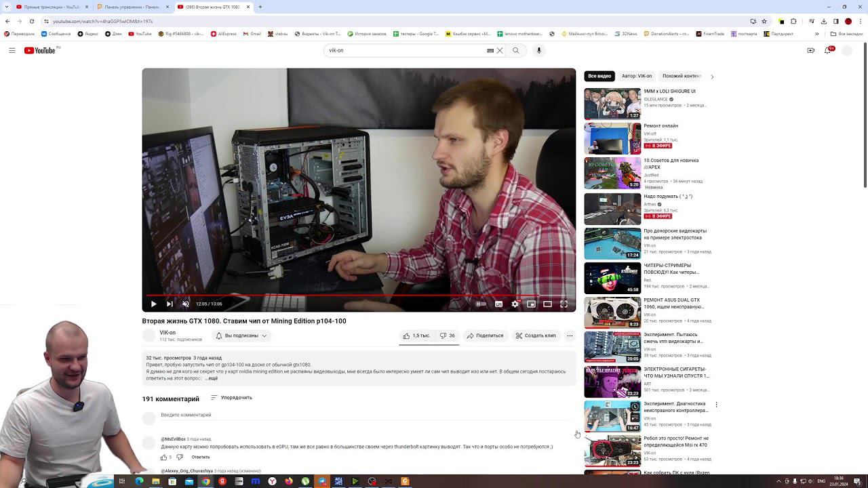This screenshot has height=488, width=868.
Task: Open player settings gear
Action: 515,304
